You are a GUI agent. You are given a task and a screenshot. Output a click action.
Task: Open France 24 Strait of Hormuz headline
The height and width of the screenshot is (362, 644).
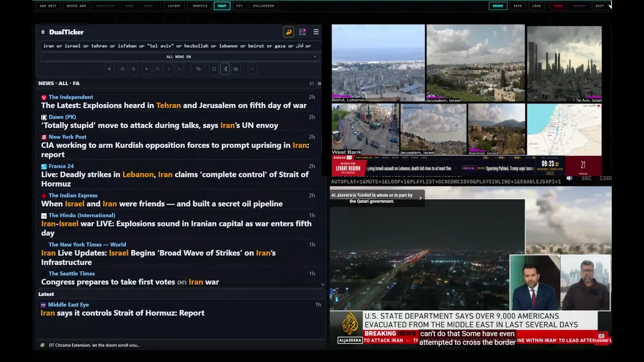click(x=175, y=179)
